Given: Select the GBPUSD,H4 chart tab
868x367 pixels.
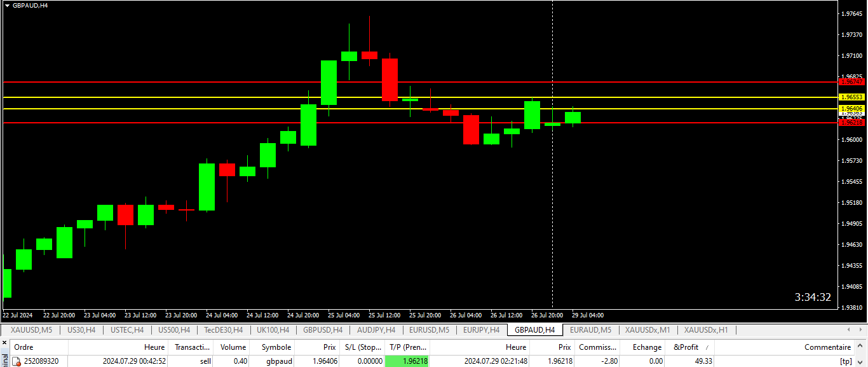Looking at the screenshot, I should [x=323, y=329].
